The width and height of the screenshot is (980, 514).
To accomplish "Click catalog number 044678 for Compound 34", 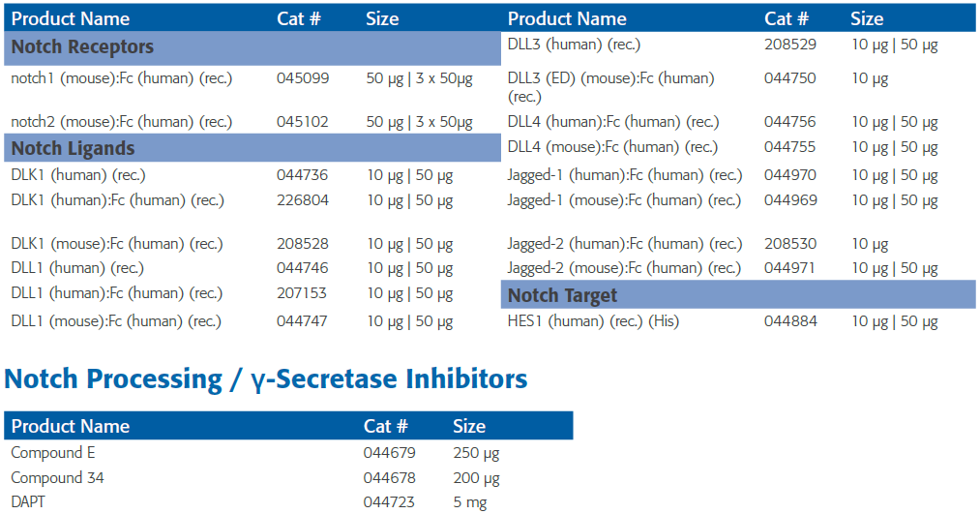I will pos(389,478).
